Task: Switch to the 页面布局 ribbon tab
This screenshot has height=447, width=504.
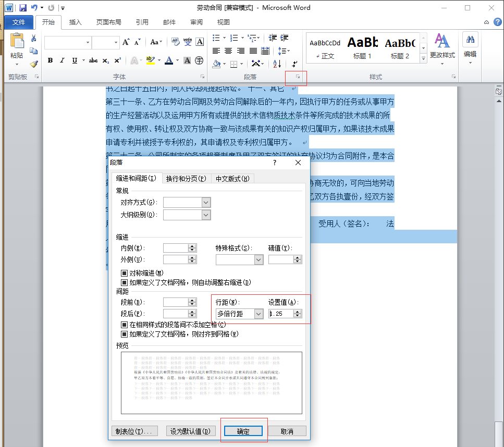Action: coord(108,22)
